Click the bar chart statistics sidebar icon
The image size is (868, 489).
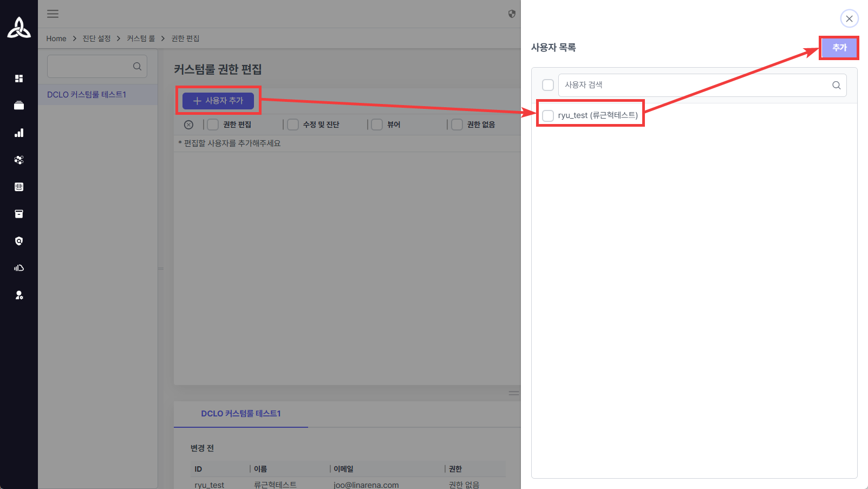click(19, 133)
